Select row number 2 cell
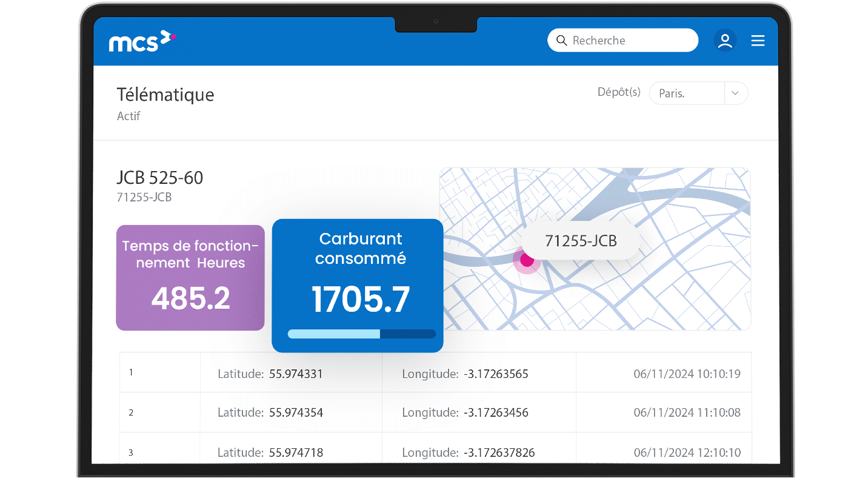Viewport: 868px width, 478px height. [160, 412]
